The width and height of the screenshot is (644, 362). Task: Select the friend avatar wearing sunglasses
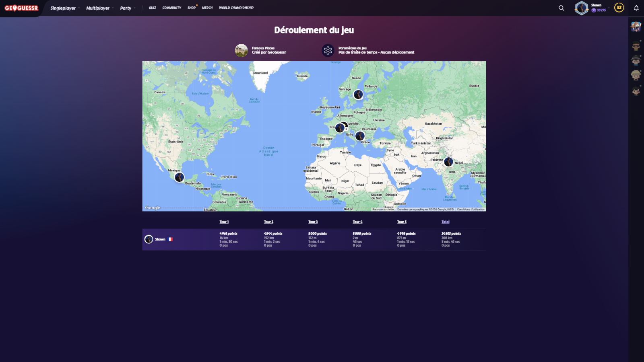coord(636,45)
